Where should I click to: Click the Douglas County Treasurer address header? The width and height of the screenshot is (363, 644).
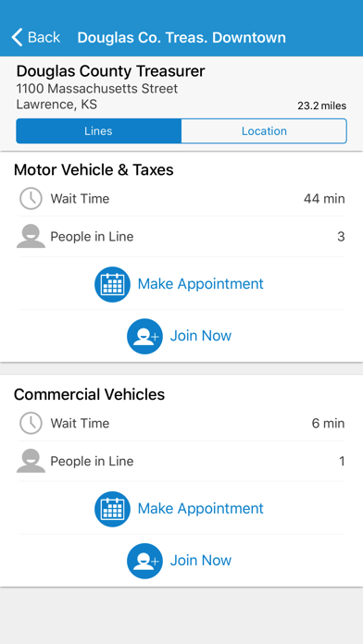point(110,71)
